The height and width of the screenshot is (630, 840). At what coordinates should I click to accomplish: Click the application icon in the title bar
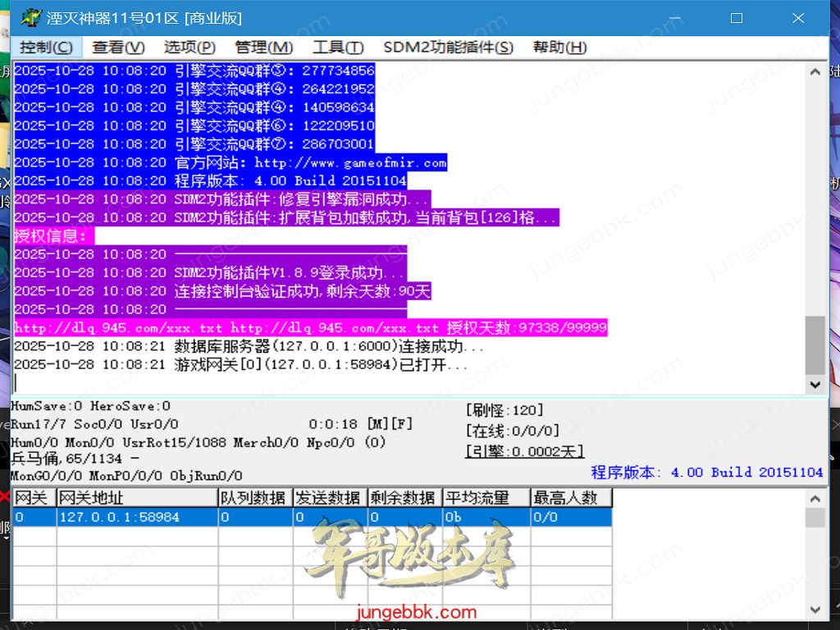(31, 17)
